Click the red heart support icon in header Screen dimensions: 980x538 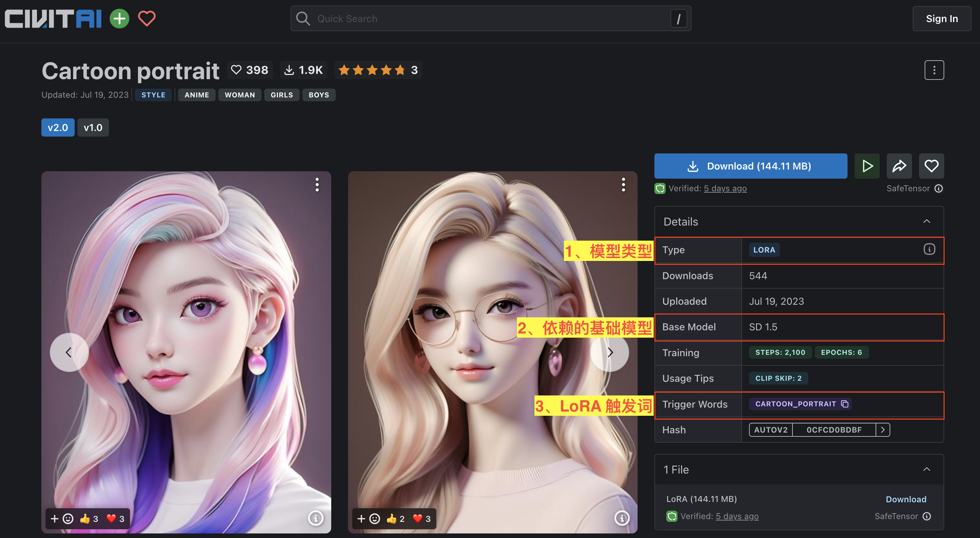click(x=147, y=19)
